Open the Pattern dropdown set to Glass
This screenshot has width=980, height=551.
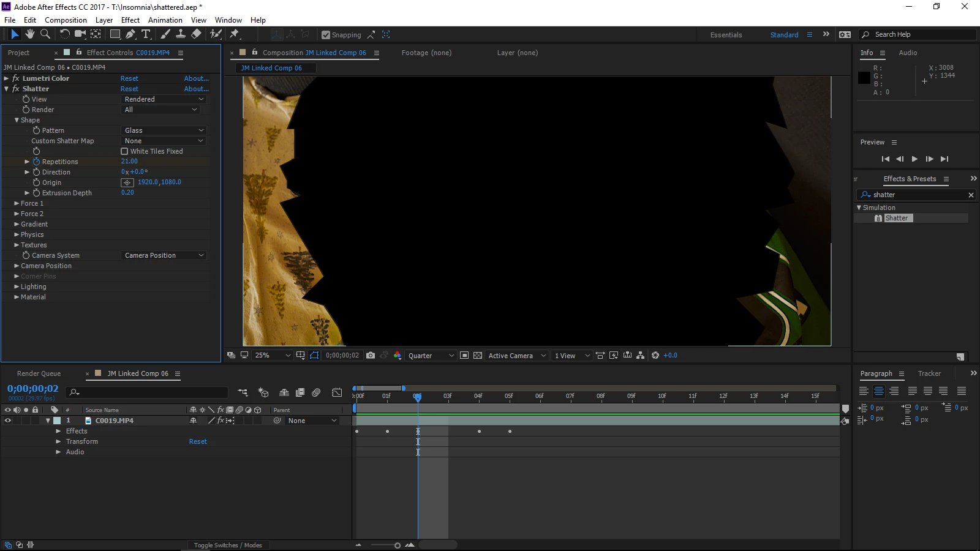click(x=164, y=130)
